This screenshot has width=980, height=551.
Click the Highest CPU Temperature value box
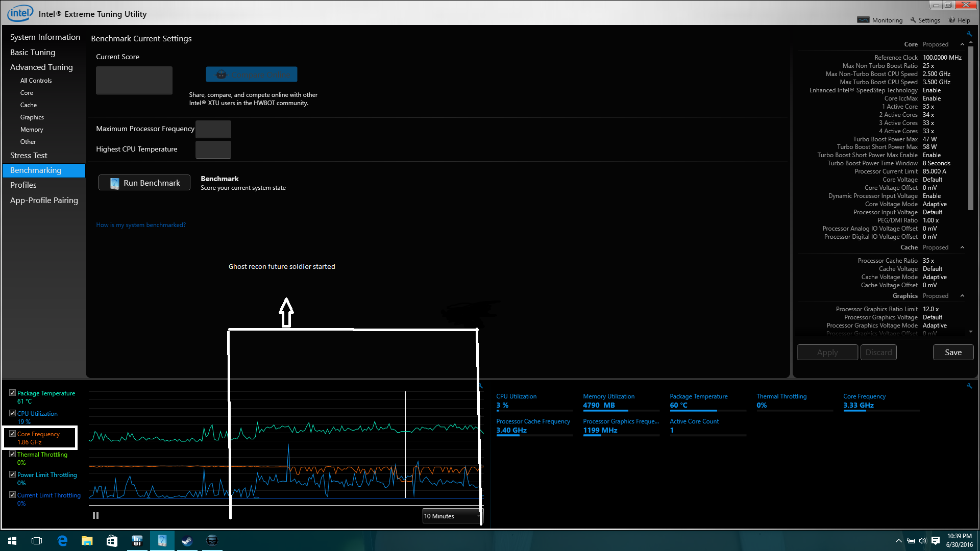coord(213,150)
